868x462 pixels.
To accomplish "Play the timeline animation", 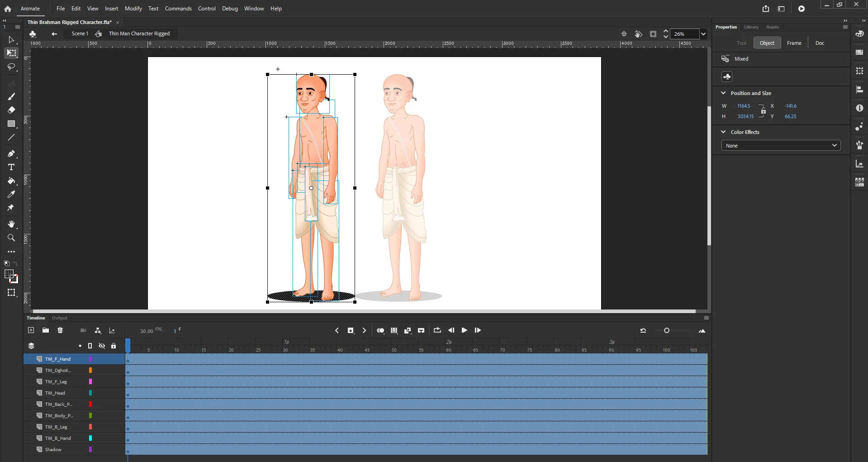I will coord(464,331).
